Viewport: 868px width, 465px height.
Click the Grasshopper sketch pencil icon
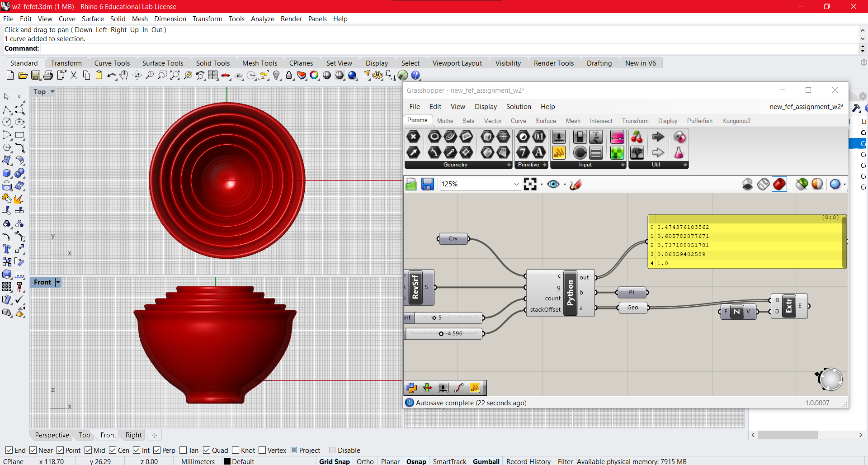point(576,184)
